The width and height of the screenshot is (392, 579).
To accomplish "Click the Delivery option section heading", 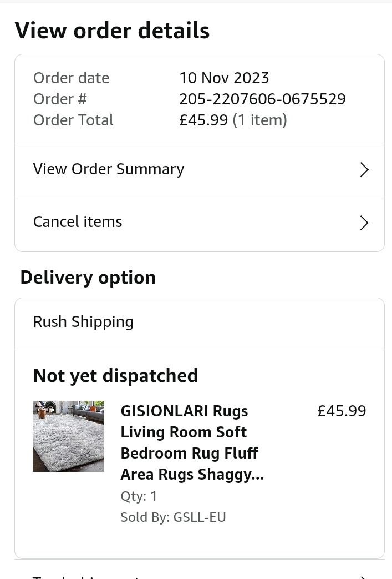I will 88,278.
